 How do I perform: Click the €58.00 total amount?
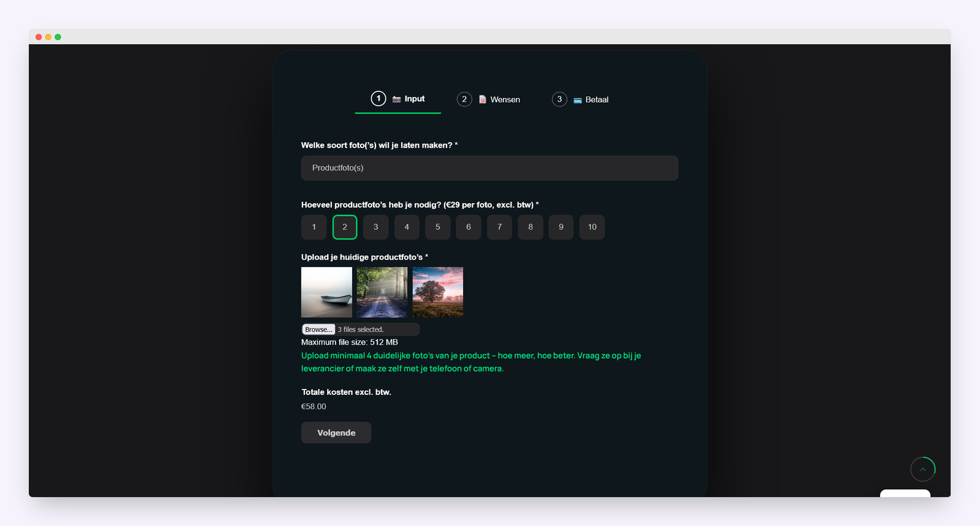314,407
